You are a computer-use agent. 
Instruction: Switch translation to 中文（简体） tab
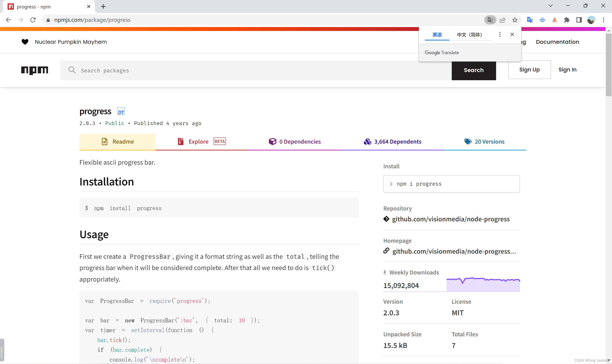pyautogui.click(x=469, y=35)
